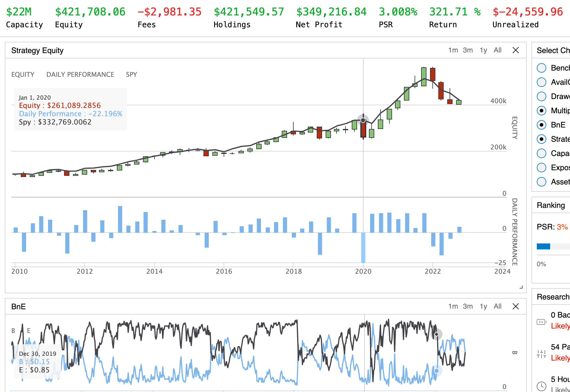Set BnE chart range to 3m

pyautogui.click(x=468, y=306)
